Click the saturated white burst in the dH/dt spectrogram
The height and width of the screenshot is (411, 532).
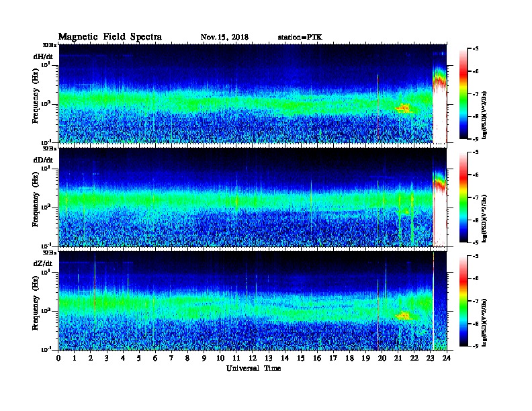(x=440, y=113)
